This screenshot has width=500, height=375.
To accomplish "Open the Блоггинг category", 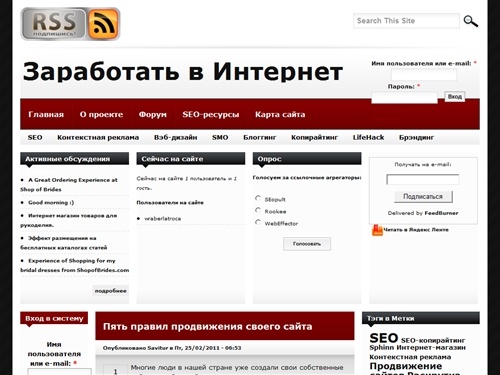I will click(x=260, y=137).
